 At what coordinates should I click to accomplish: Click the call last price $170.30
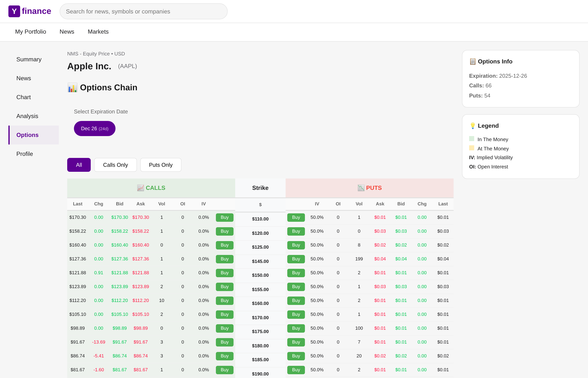coord(77,218)
